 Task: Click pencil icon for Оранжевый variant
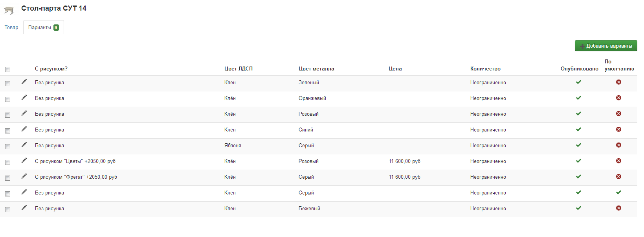[x=24, y=97]
